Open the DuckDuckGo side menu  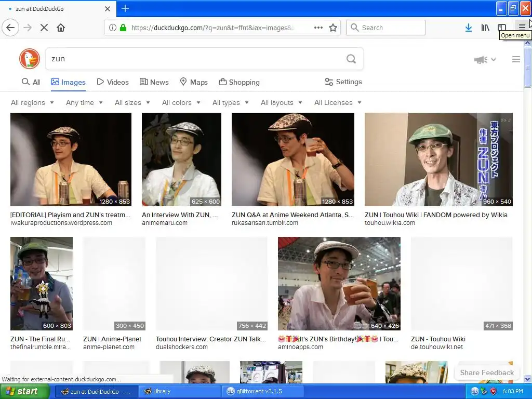tap(516, 59)
